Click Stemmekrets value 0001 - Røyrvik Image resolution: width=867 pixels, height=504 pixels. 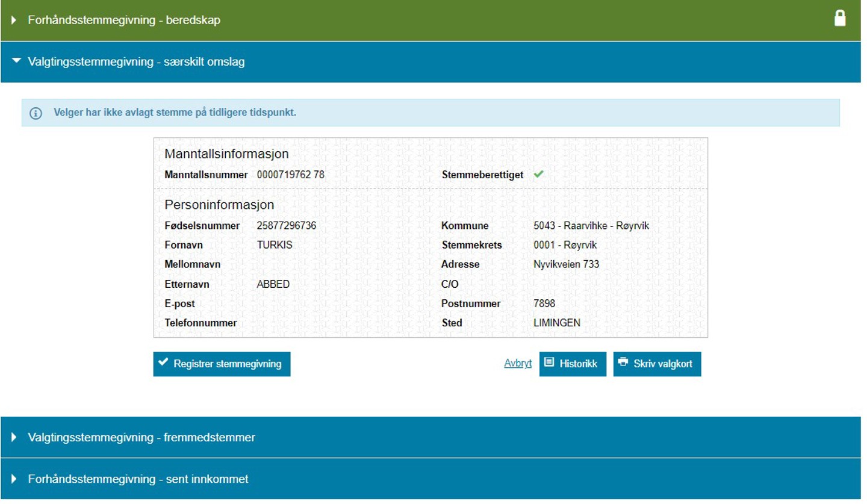coord(565,245)
